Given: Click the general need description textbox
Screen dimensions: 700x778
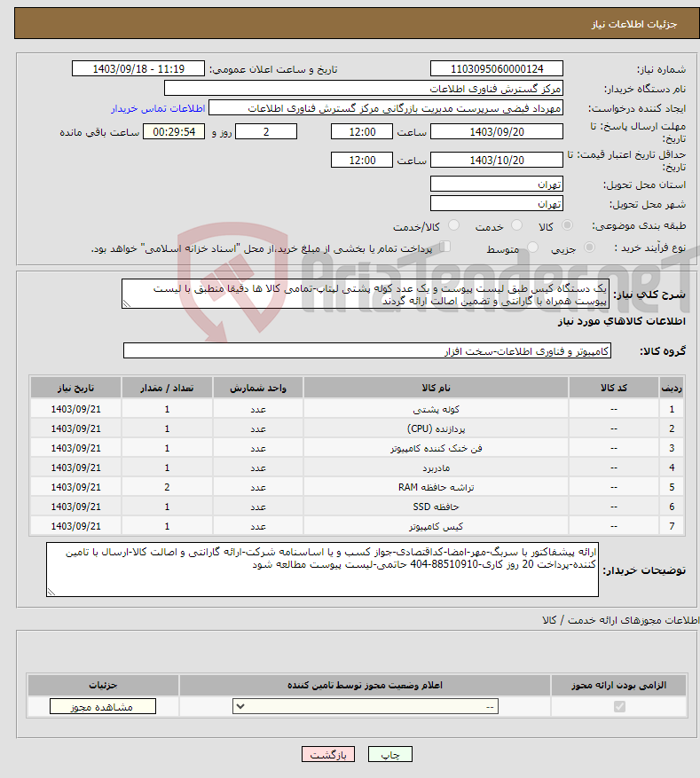Looking at the screenshot, I should 366,294.
